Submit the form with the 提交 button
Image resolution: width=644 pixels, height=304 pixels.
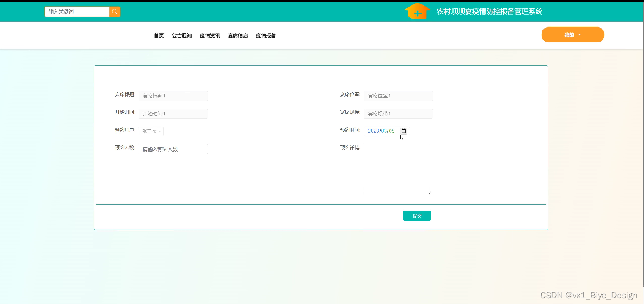tap(417, 215)
